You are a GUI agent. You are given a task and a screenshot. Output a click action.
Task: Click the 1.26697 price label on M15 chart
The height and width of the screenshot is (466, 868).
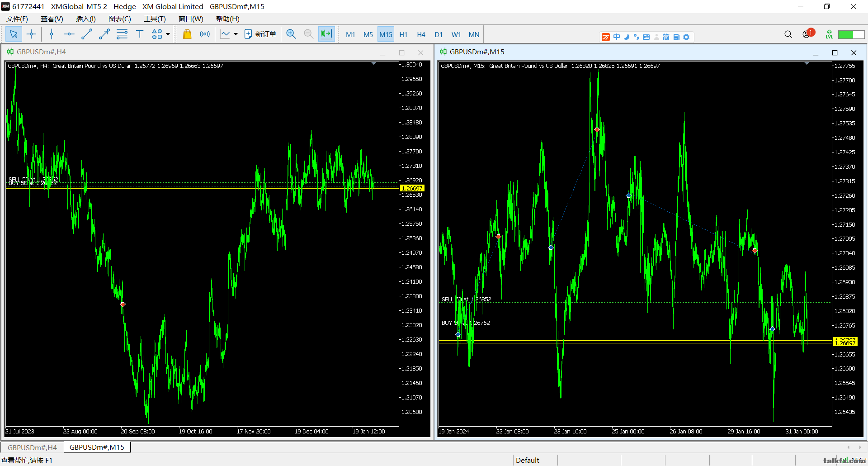(x=845, y=342)
